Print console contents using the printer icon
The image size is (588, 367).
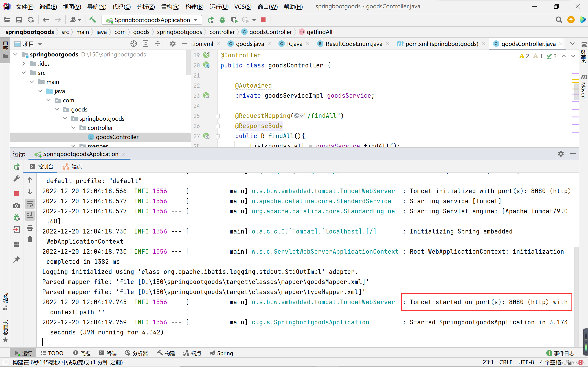(30, 228)
